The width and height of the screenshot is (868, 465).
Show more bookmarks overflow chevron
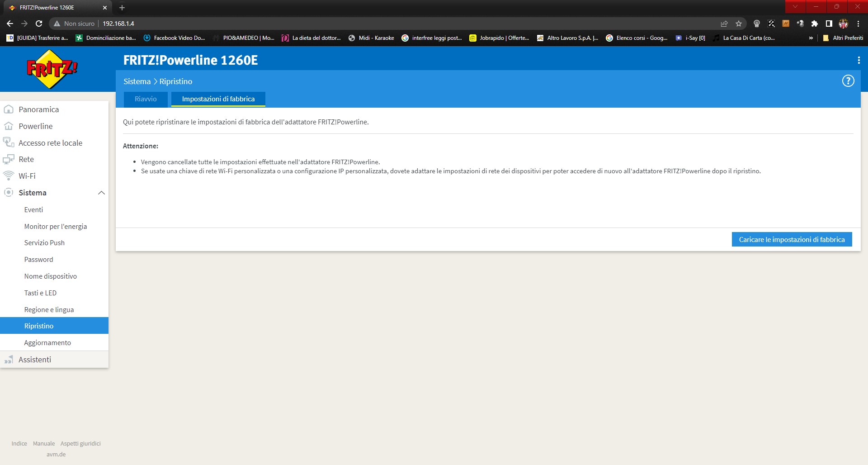click(811, 38)
